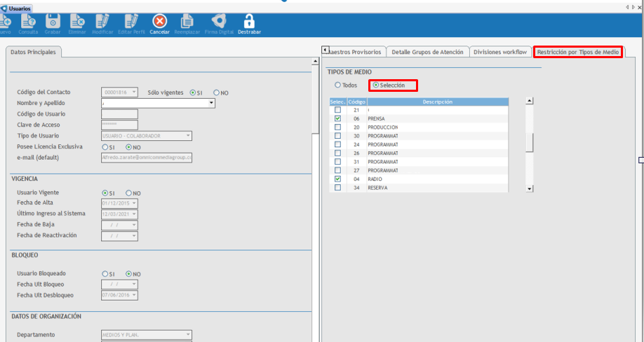
Task: Select the Todos radio button
Action: [x=338, y=85]
